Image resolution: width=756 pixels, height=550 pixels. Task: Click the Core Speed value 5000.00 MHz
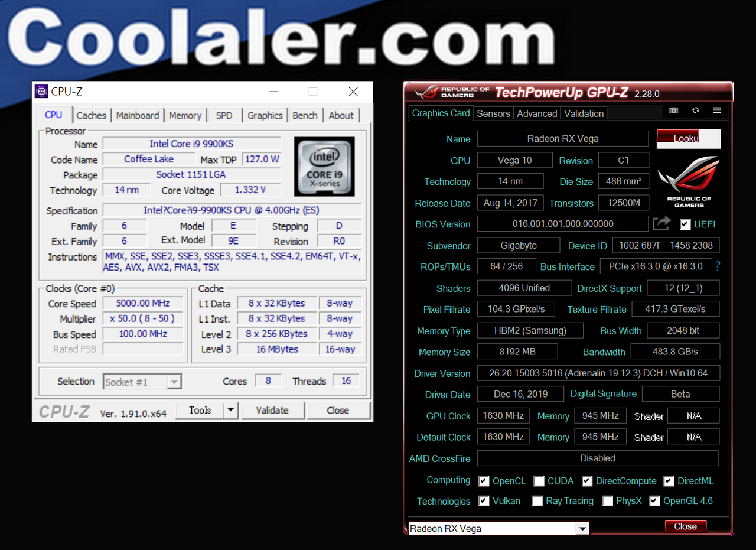142,303
